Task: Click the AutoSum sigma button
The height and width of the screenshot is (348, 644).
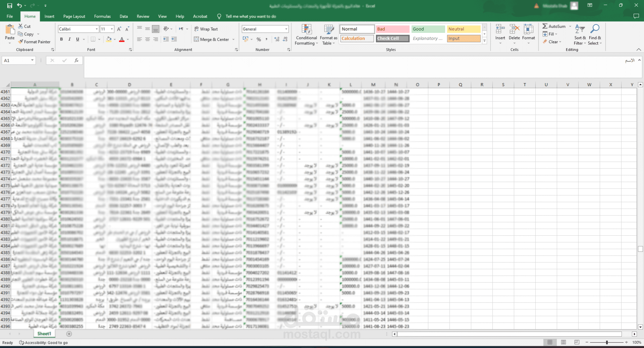Action: (554, 26)
